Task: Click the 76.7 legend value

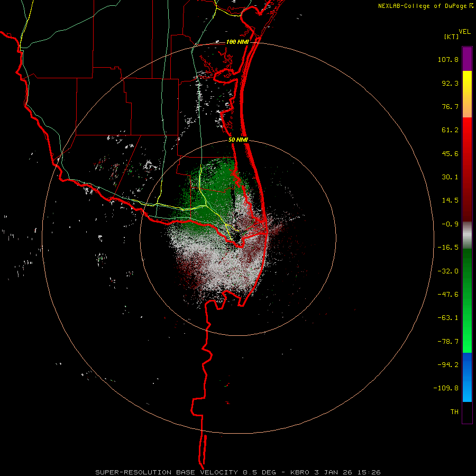Action: pos(450,106)
